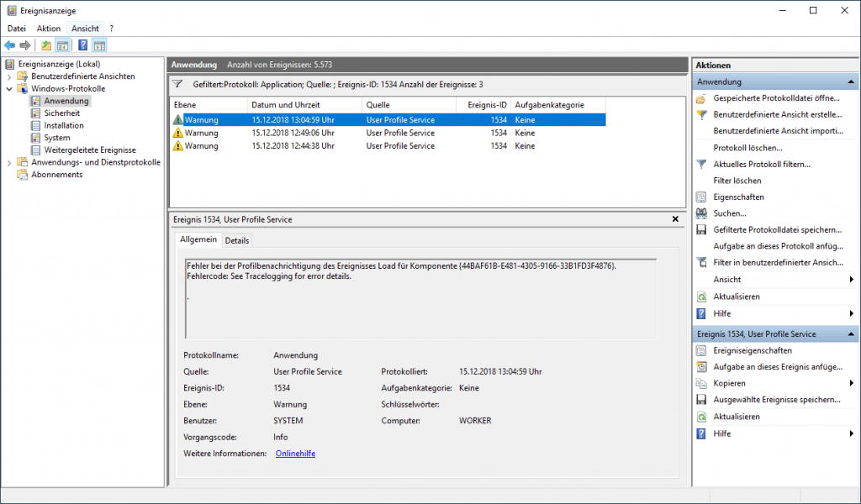
Task: Switch to the Details tab
Action: [237, 239]
